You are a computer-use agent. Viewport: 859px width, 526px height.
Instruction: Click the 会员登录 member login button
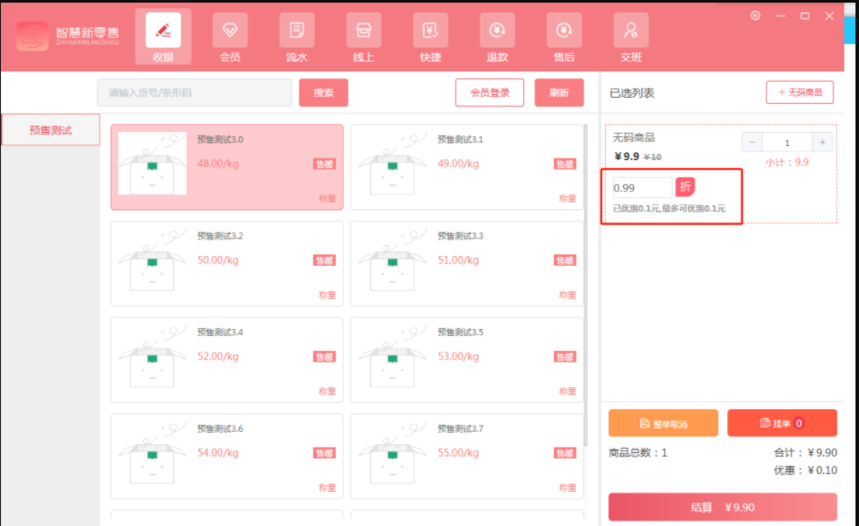(x=489, y=93)
